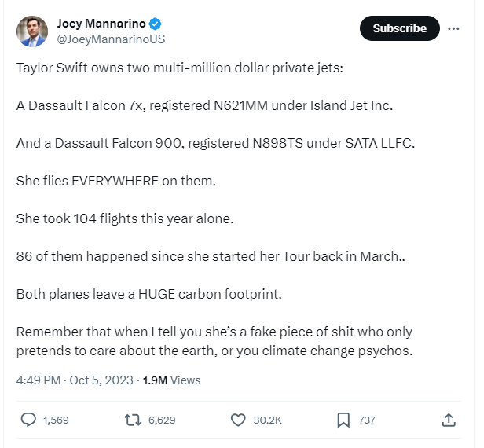
Task: Like the post with heart icon
Action: click(238, 420)
